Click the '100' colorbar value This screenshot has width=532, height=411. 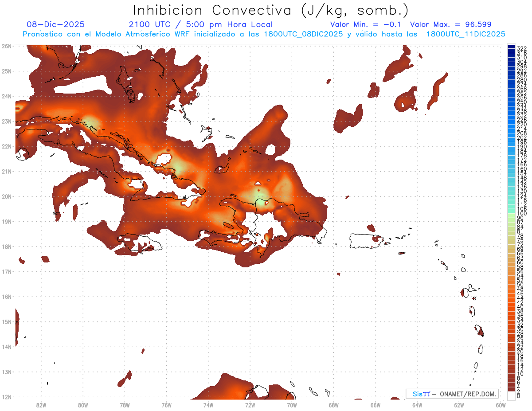pos(521,213)
